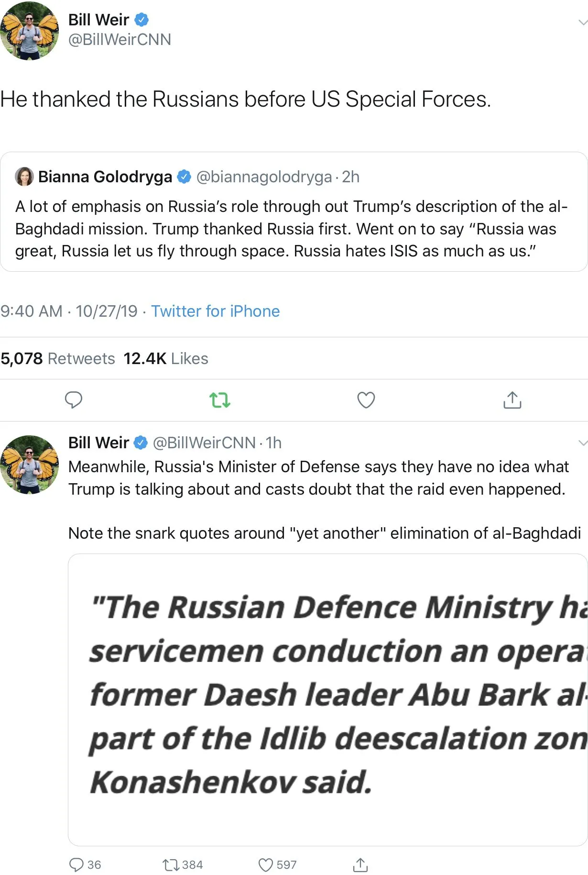
Task: Open Bill Weir's profile picture at top
Action: coord(30,31)
